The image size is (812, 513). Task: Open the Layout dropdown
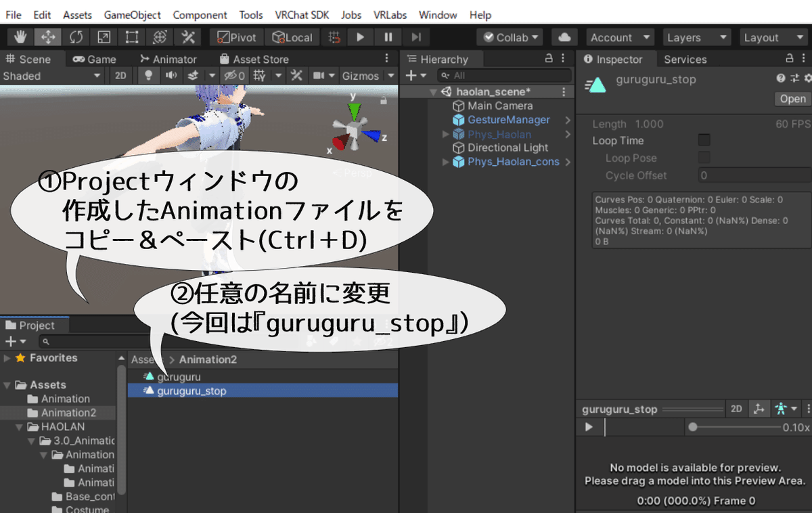click(x=773, y=37)
